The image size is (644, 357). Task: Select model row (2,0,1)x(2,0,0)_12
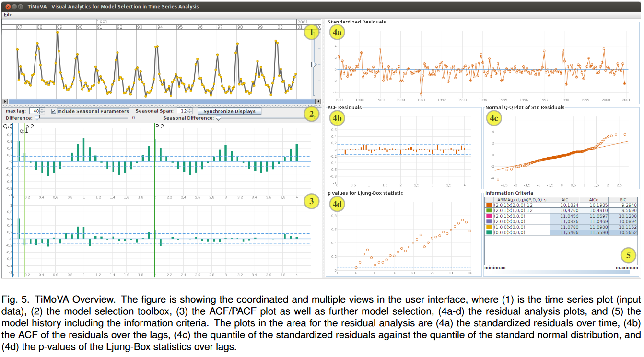point(561,205)
